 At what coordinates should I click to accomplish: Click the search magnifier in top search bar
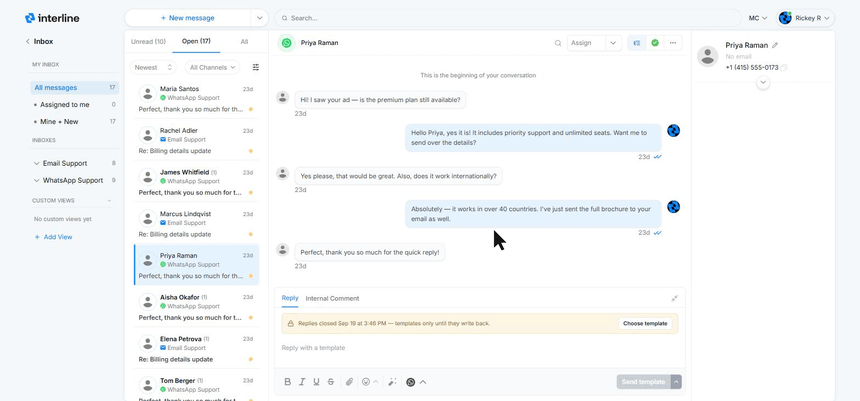pos(285,18)
